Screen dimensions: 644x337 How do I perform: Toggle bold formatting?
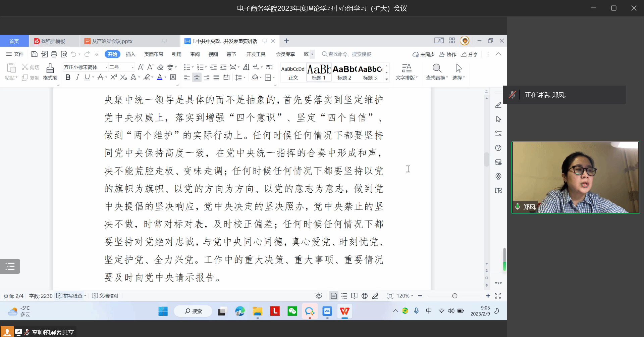(68, 78)
